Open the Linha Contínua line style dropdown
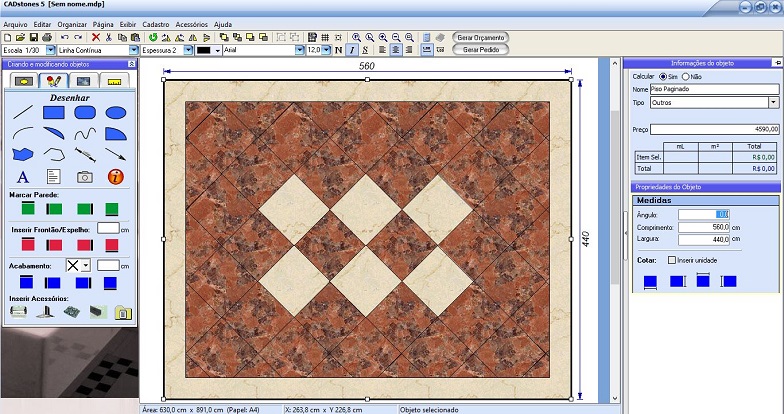 134,50
